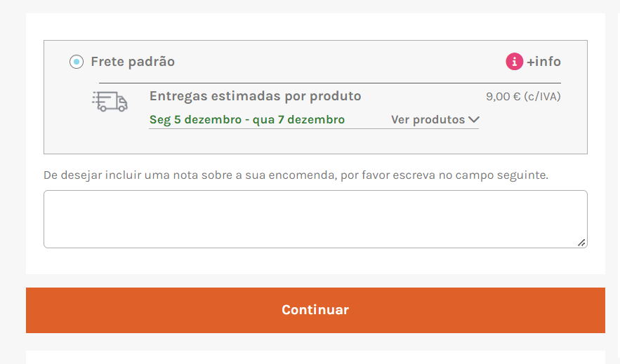The image size is (620, 364).
Task: Click the delivery truck icon
Action: 110,102
